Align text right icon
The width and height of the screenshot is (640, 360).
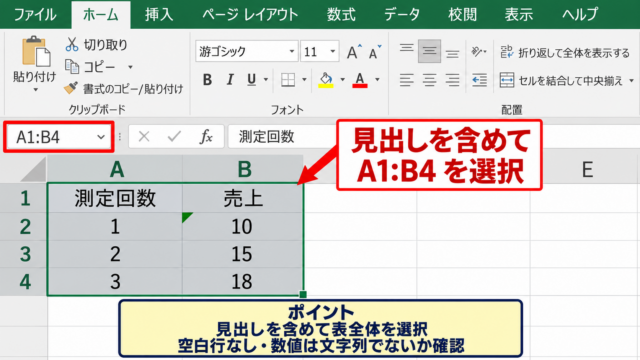point(452,80)
